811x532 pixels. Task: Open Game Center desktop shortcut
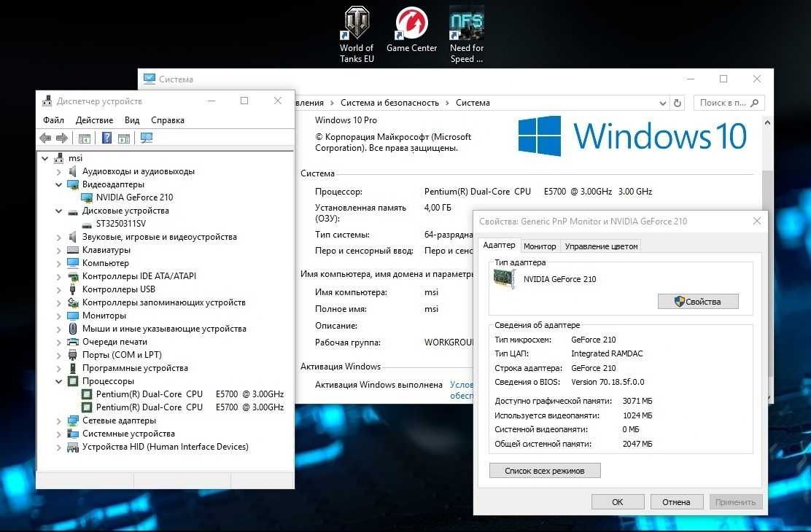pyautogui.click(x=412, y=30)
